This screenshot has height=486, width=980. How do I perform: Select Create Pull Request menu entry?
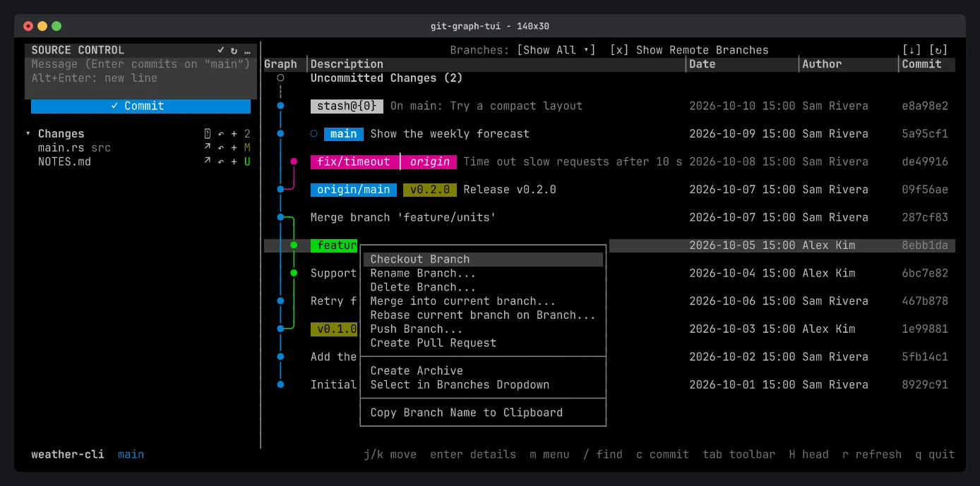[484, 343]
